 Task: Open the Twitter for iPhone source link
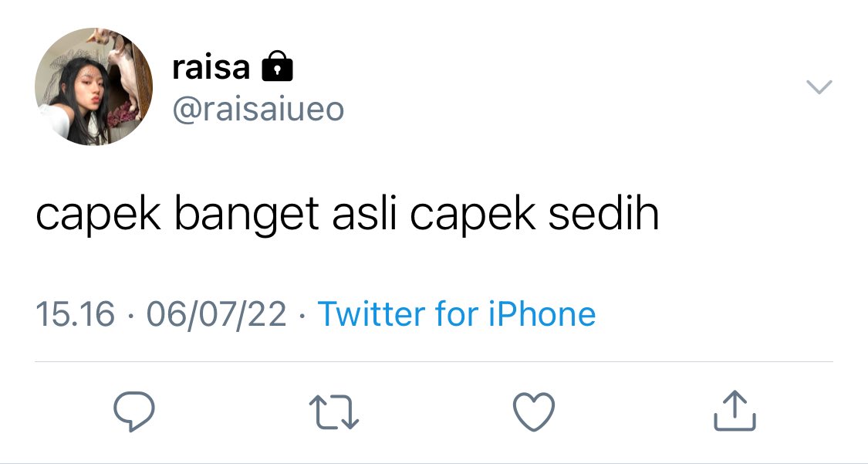457,313
